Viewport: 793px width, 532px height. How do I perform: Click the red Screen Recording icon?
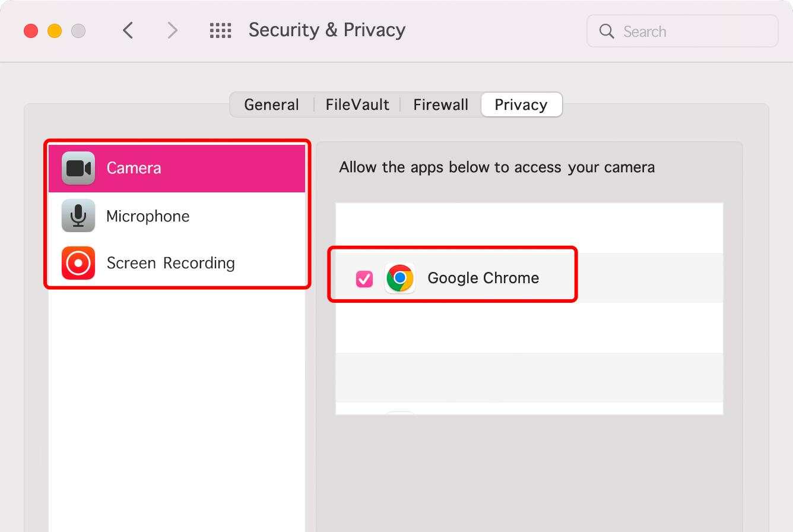coord(78,263)
